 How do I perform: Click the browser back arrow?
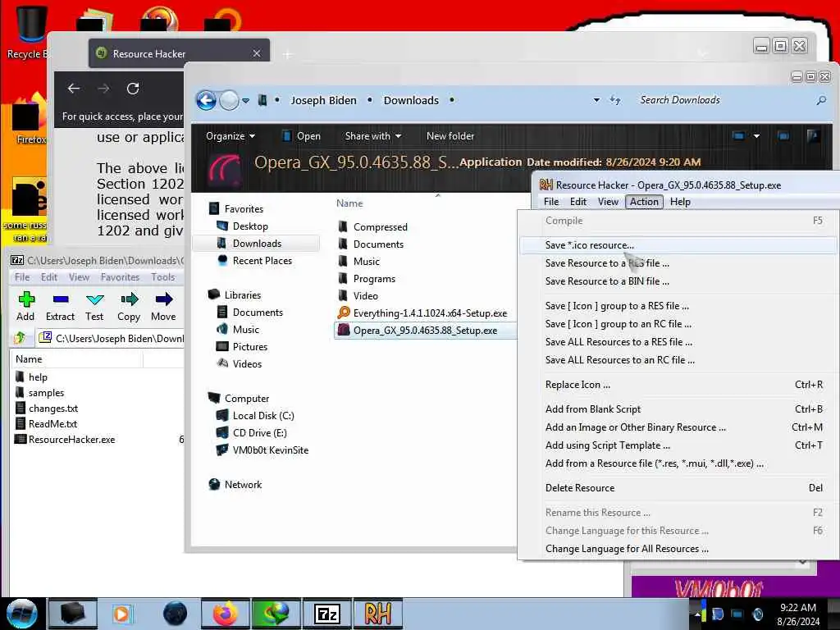pyautogui.click(x=74, y=89)
